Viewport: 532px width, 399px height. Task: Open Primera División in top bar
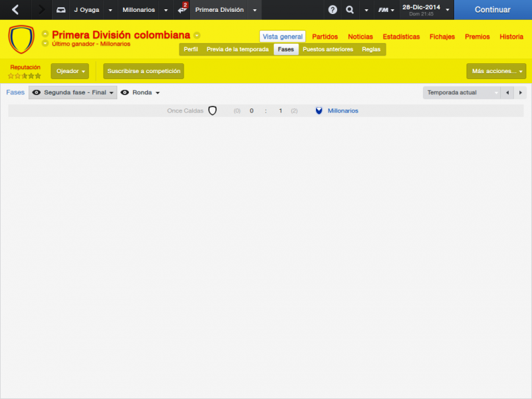[219, 10]
